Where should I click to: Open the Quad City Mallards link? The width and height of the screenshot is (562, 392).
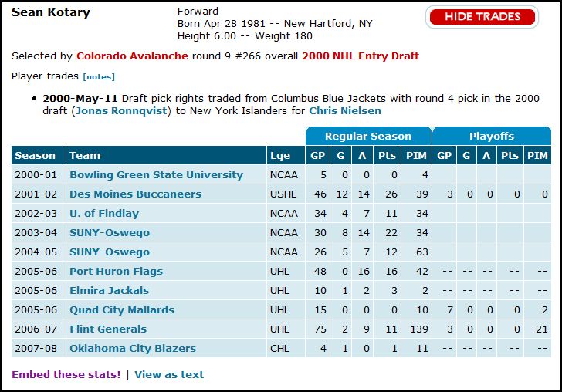122,310
